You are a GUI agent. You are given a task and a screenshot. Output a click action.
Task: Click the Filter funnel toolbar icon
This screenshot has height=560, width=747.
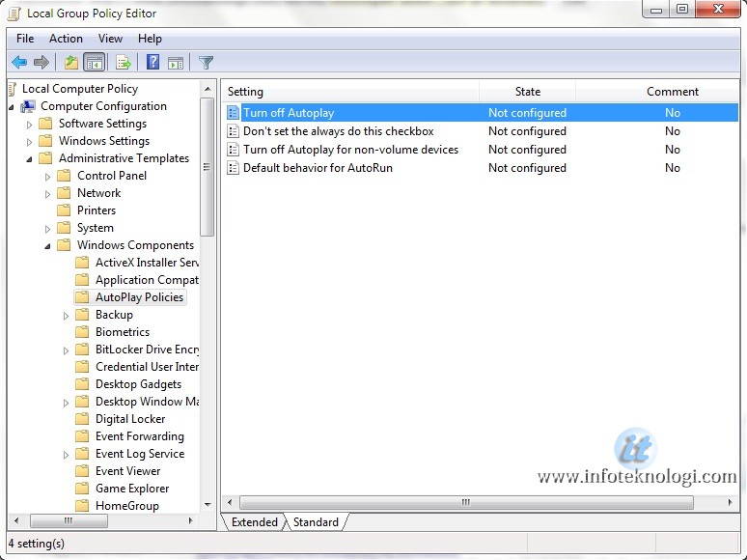[x=206, y=63]
